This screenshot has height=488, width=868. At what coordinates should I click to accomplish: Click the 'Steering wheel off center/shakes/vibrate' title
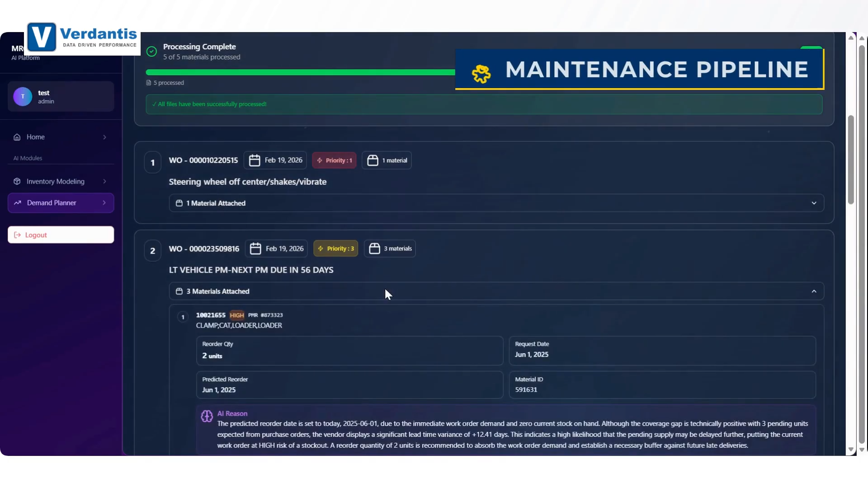248,182
